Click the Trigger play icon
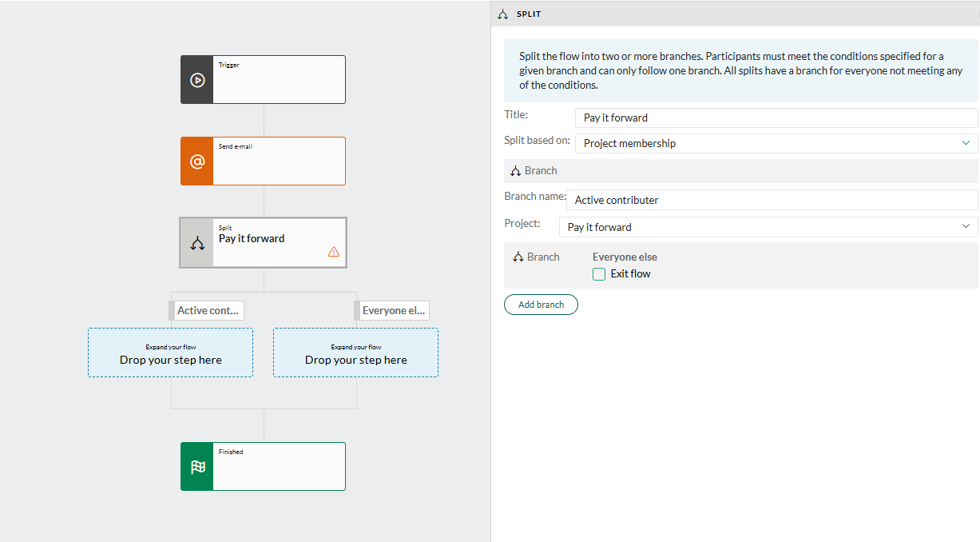The height and width of the screenshot is (542, 980). click(197, 80)
